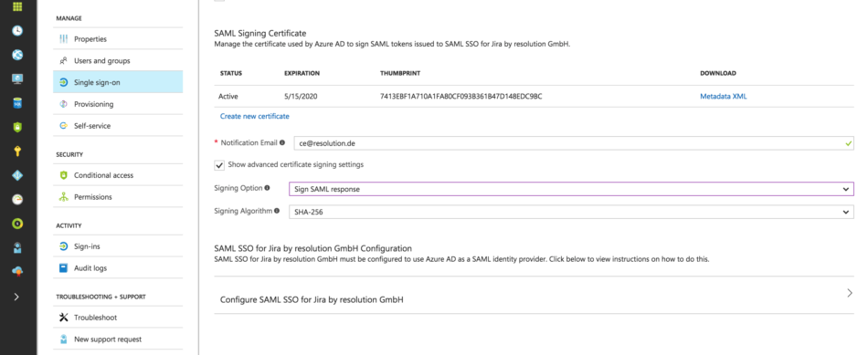Click the STATUS column header
This screenshot has height=355, width=868.
(x=231, y=74)
